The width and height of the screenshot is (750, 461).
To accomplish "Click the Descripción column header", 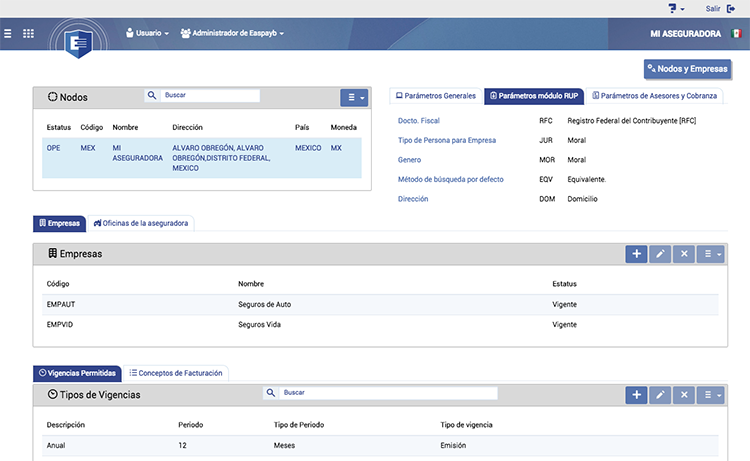I will tap(66, 425).
